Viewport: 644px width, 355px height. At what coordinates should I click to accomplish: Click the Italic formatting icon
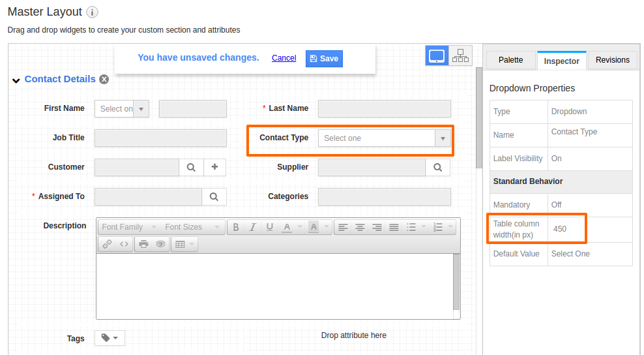[x=253, y=227]
